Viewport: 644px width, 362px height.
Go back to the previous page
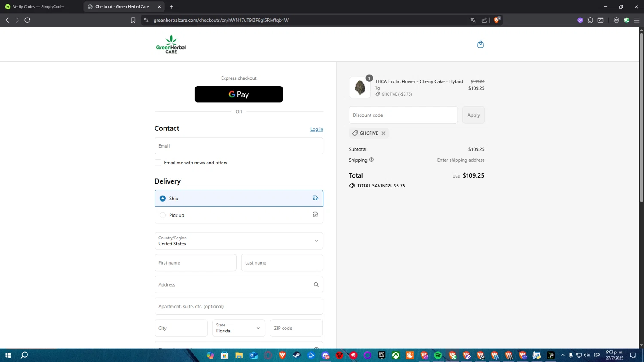7,20
